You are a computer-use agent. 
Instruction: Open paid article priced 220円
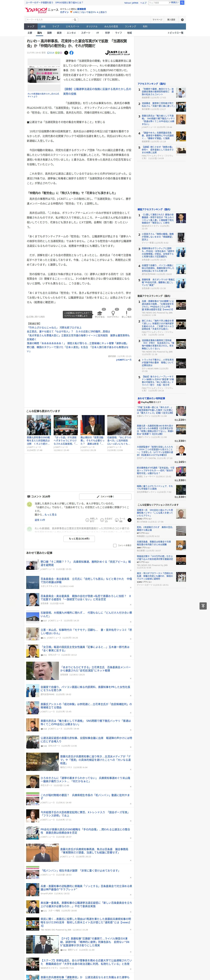coord(156,410)
